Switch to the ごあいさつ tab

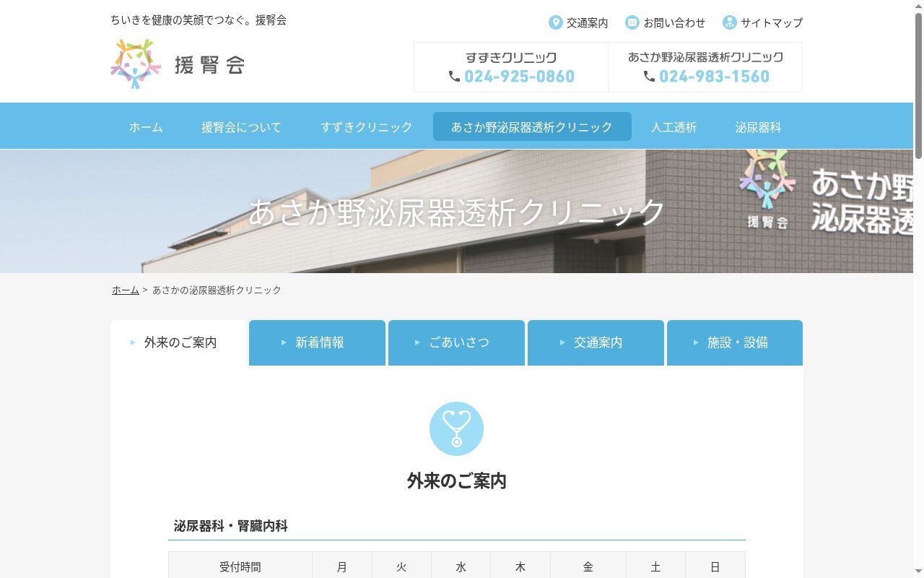456,342
